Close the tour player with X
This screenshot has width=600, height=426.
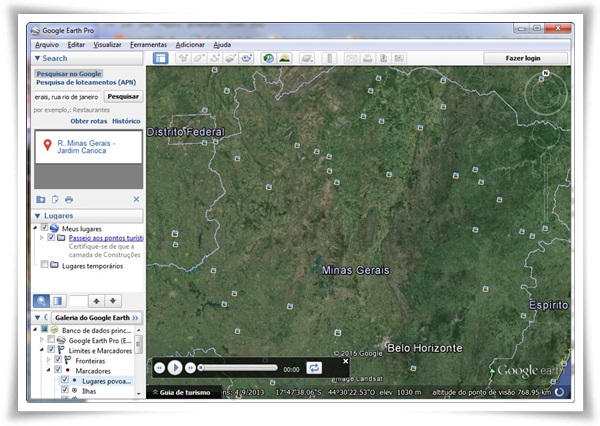tap(346, 361)
